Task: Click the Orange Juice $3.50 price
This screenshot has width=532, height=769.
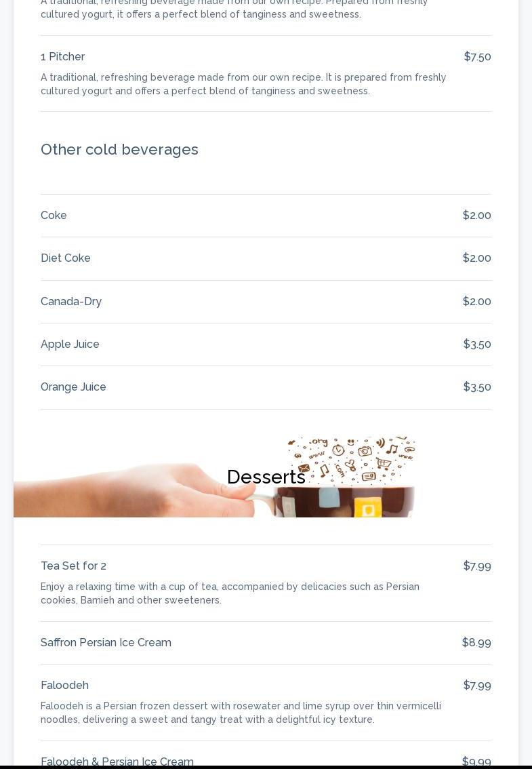Action: click(x=477, y=387)
